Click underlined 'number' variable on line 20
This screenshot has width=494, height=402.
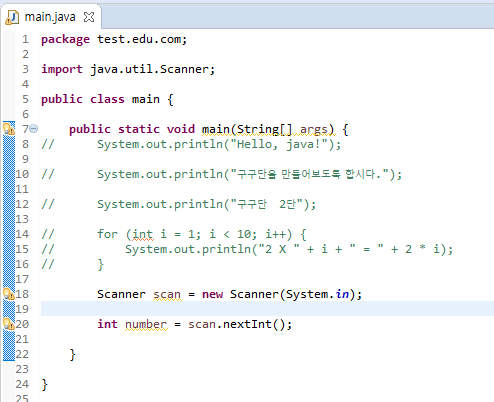coord(146,325)
